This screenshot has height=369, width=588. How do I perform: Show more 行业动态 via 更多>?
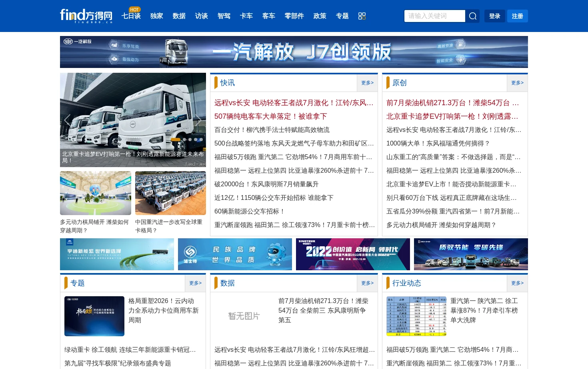point(517,283)
